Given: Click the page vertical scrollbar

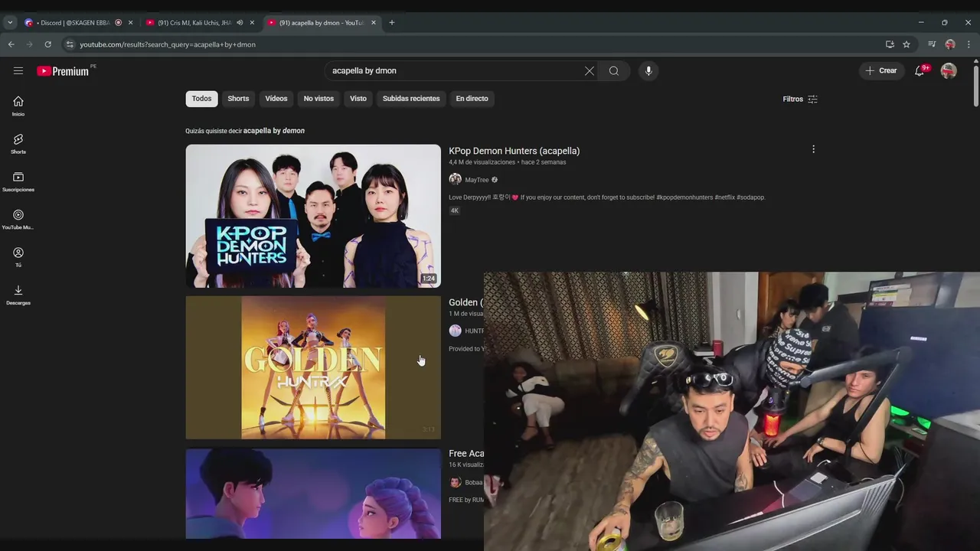Looking at the screenshot, I should click(975, 86).
